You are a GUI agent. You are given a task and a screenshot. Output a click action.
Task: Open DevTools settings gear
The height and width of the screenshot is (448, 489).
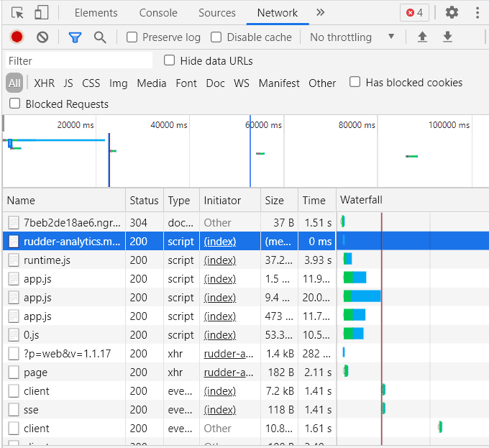click(x=452, y=12)
